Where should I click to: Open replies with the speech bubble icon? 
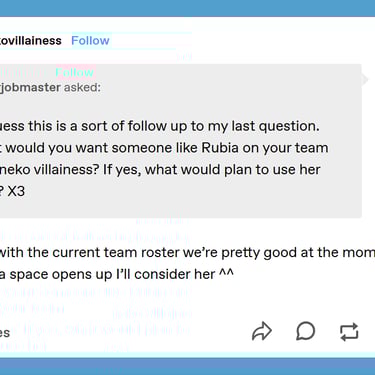305,331
